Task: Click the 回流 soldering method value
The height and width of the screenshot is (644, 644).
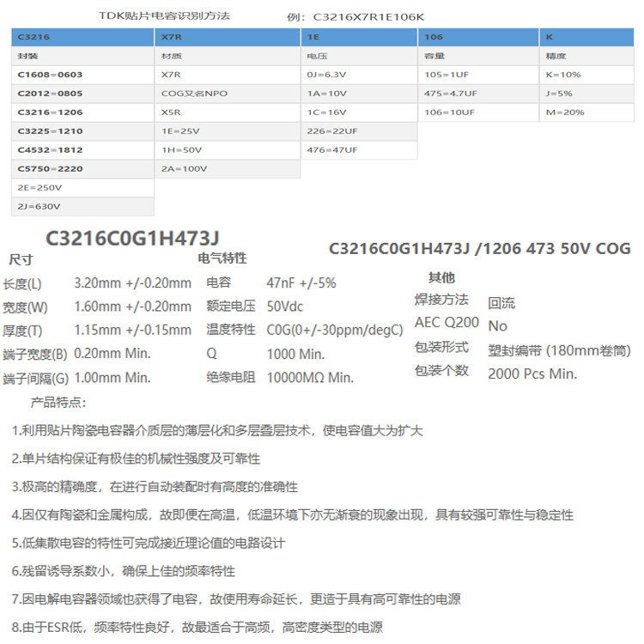Action: [x=501, y=303]
